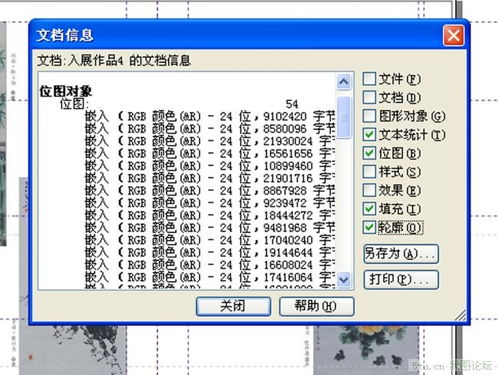Screen dimensions: 499x375
Task: Click the row with 9481968 字节
Action: point(210,228)
